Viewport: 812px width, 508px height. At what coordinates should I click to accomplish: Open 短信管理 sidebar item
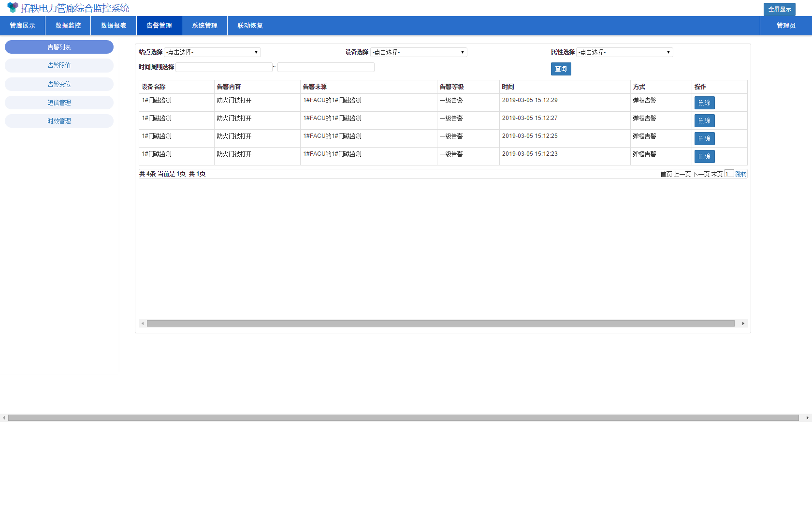tap(59, 103)
